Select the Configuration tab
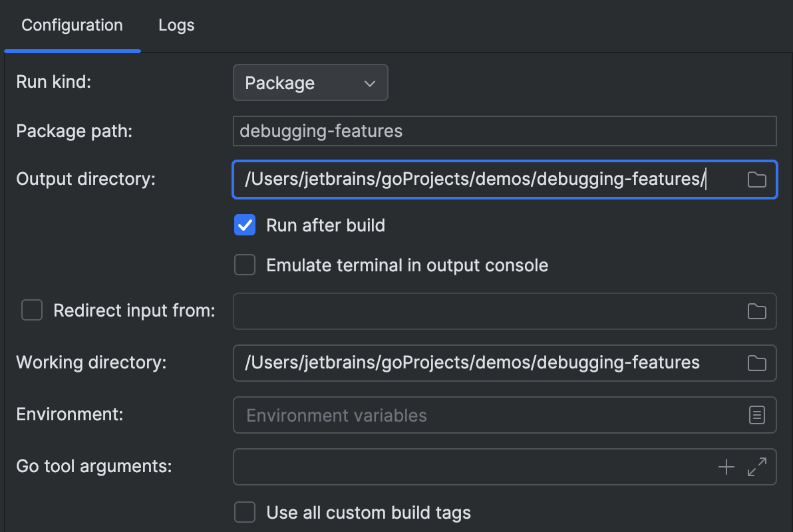The image size is (793, 532). click(x=72, y=26)
